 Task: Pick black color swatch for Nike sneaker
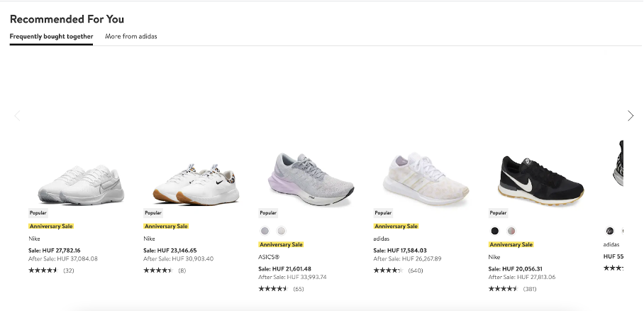494,231
